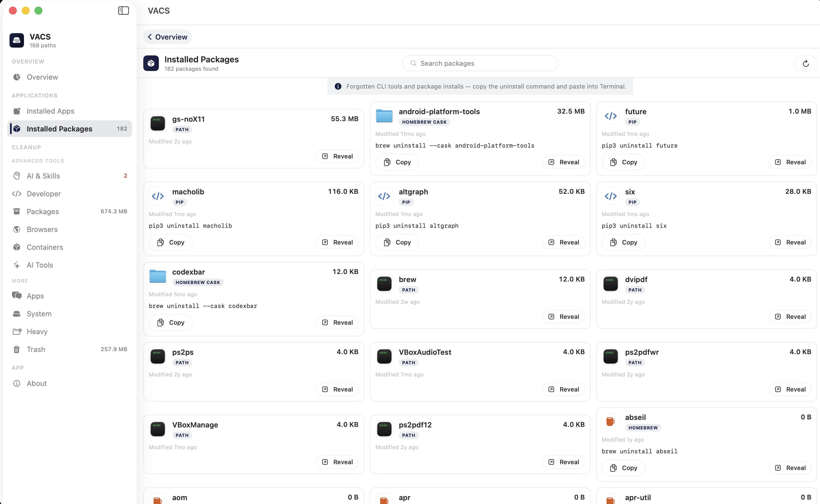This screenshot has width=820, height=504.
Task: Click the codexbar folder icon
Action: 158,276
